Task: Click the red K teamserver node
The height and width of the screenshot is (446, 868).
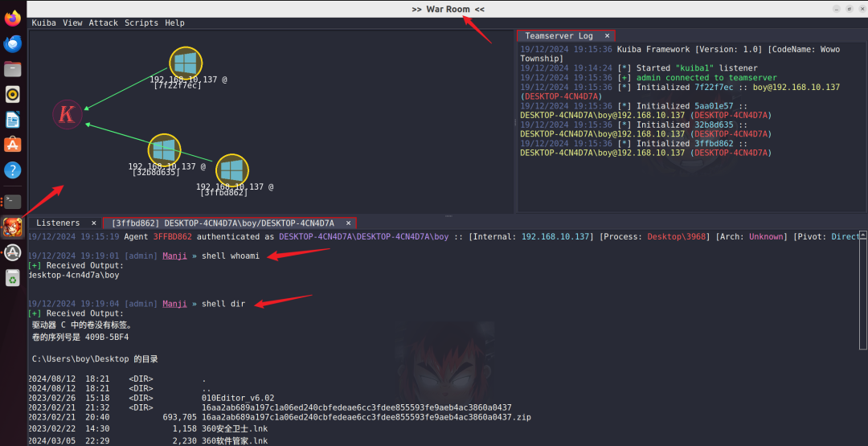Action: [68, 115]
